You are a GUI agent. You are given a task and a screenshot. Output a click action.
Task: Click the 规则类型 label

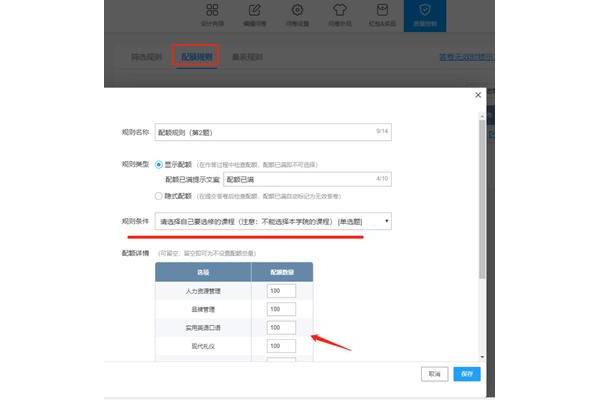click(x=135, y=164)
